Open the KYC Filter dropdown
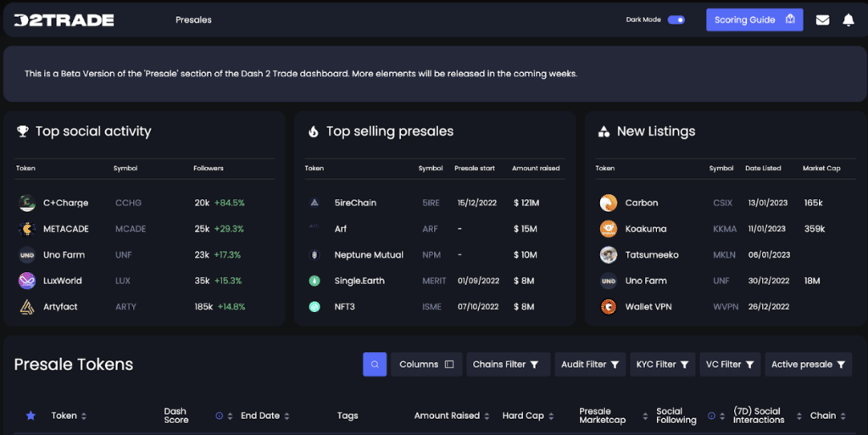Image resolution: width=868 pixels, height=435 pixels. tap(663, 364)
